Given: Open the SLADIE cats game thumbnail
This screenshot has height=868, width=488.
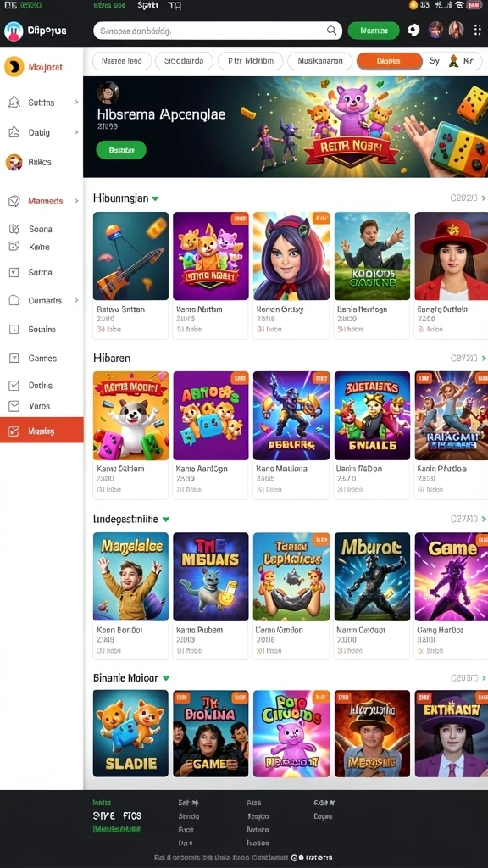Looking at the screenshot, I should point(130,733).
